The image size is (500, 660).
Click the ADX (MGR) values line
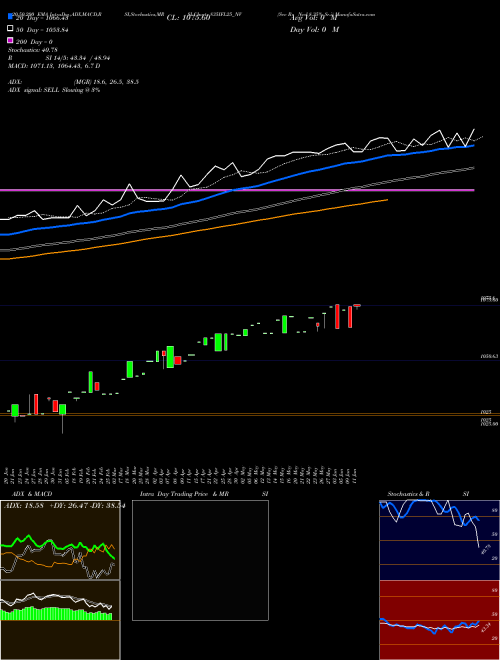[x=74, y=82]
